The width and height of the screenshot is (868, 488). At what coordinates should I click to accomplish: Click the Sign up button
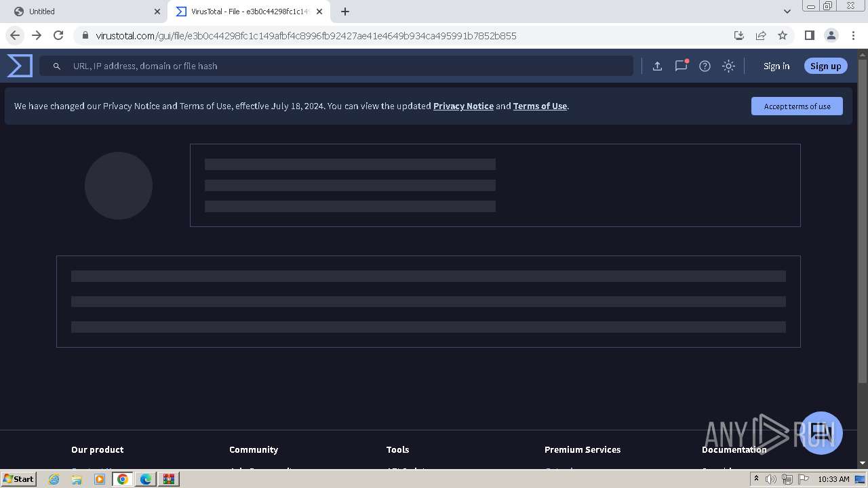(825, 66)
